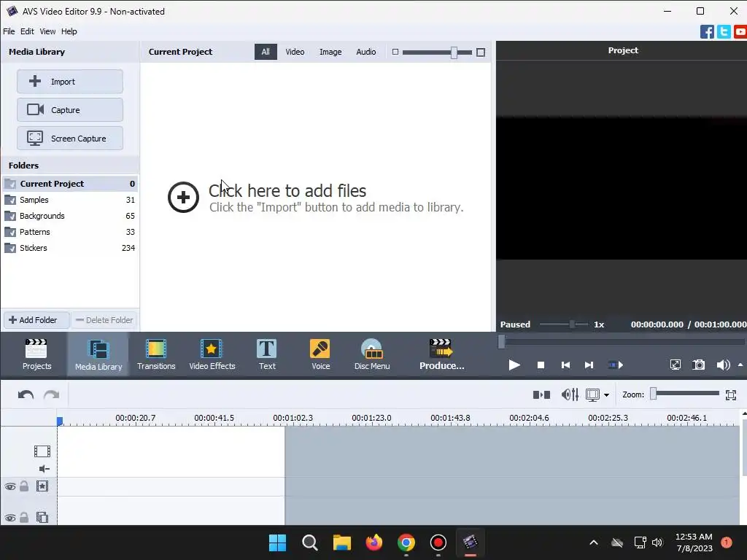This screenshot has height=560, width=747.
Task: Stop the preview playback
Action: 541,365
